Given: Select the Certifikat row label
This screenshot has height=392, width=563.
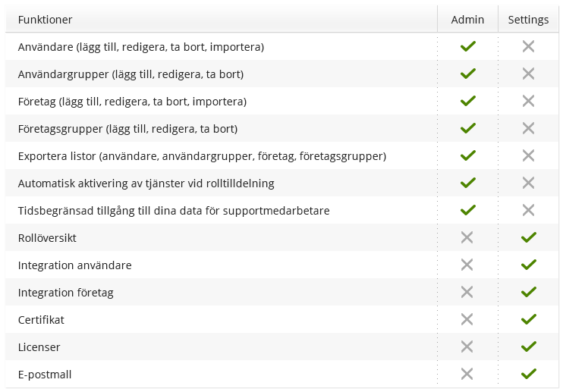Looking at the screenshot, I should [x=41, y=320].
